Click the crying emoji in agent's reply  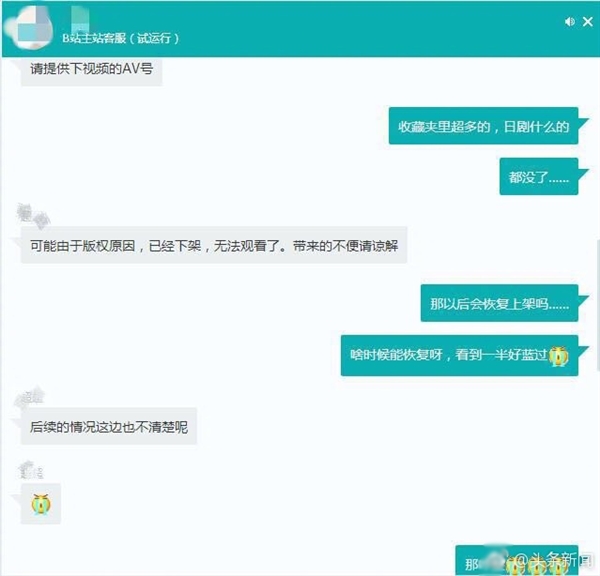pyautogui.click(x=41, y=504)
